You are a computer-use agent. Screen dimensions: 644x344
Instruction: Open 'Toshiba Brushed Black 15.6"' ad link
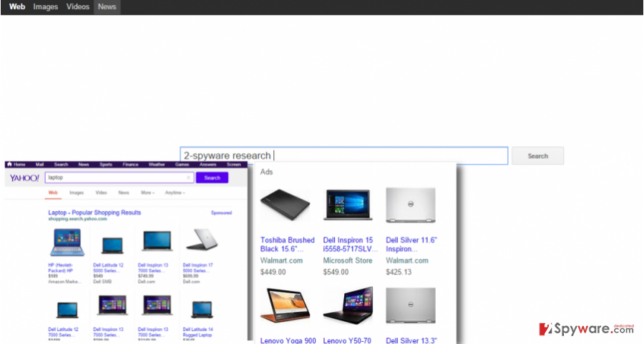[x=288, y=245]
